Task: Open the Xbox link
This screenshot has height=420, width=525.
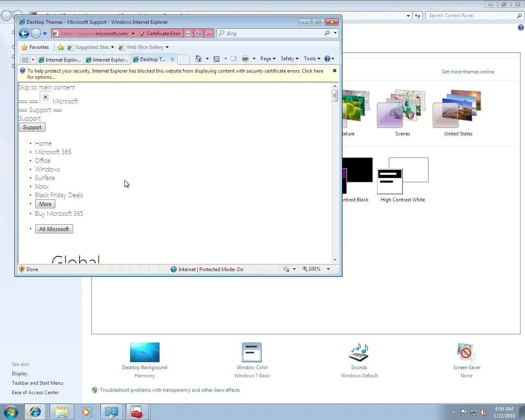Action: [41, 187]
